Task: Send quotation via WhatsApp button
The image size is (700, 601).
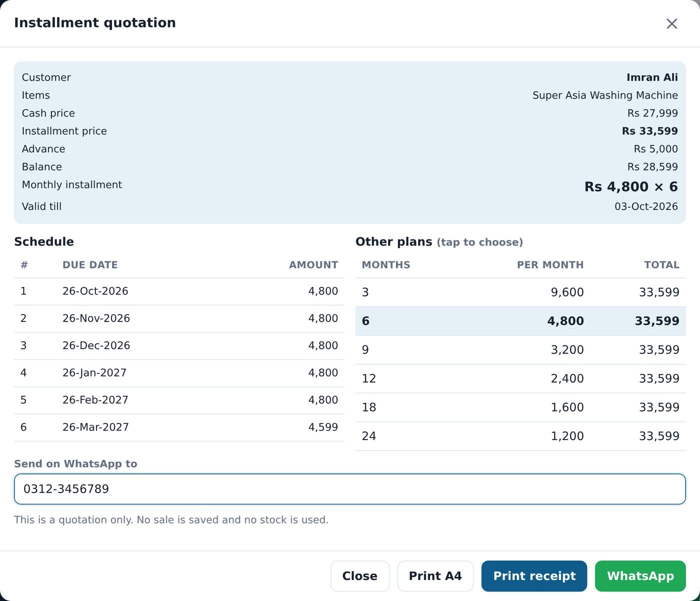Action: [640, 576]
